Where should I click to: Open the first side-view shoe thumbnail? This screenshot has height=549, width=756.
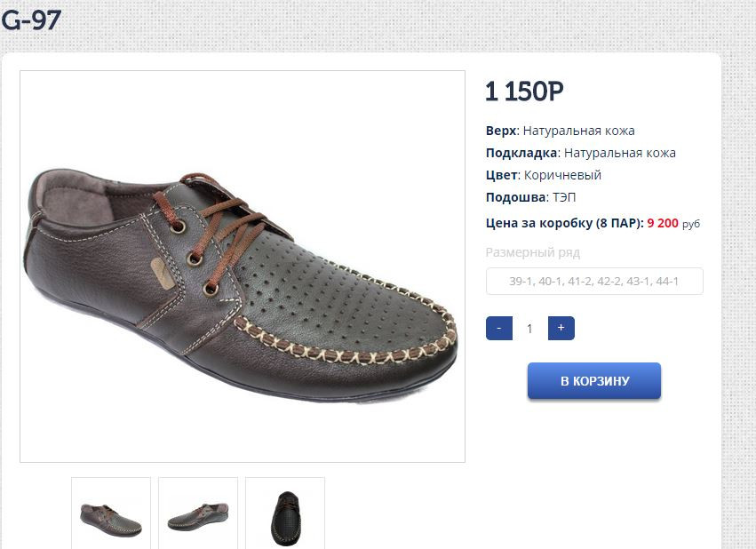[111, 514]
